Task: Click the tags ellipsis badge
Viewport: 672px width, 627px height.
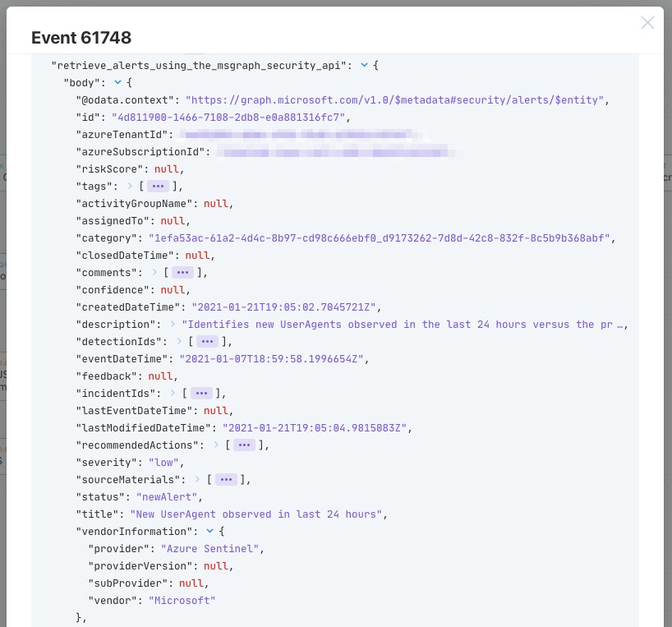Action: point(158,187)
